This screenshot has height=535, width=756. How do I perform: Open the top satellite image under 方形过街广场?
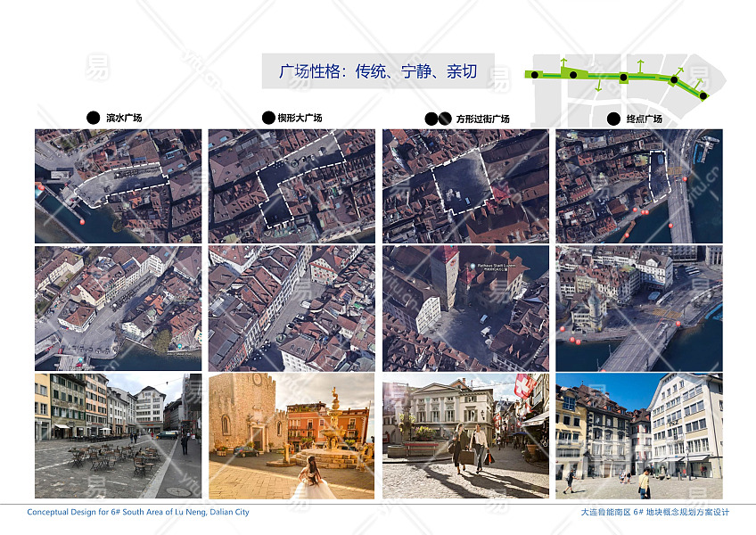point(465,186)
